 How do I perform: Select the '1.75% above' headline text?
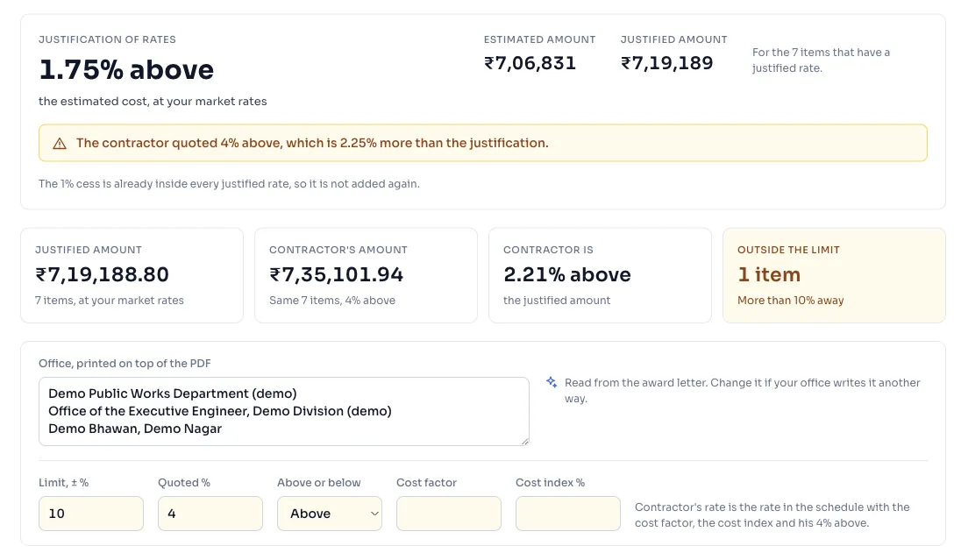coord(126,70)
